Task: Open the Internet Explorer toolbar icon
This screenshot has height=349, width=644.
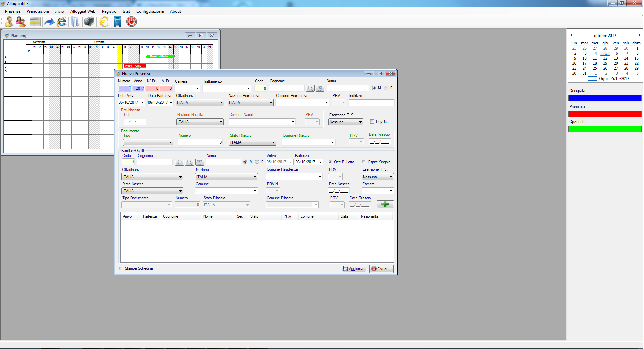Action: pos(62,22)
